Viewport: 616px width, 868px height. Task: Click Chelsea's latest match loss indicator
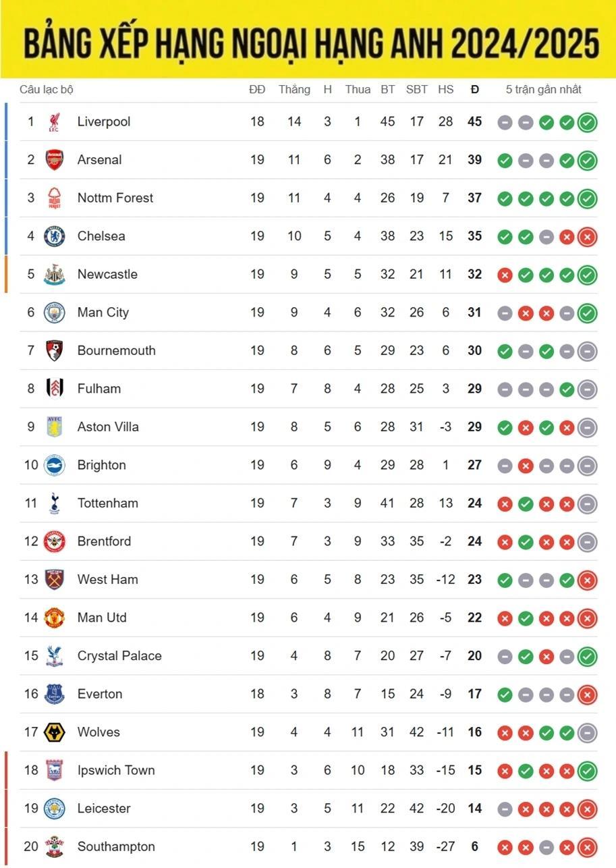[587, 237]
